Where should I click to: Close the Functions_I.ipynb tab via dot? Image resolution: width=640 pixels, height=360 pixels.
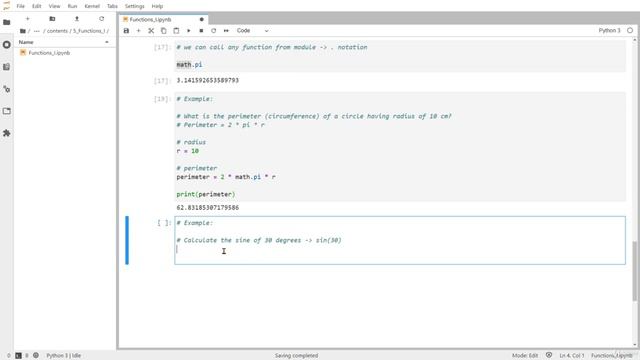201,19
